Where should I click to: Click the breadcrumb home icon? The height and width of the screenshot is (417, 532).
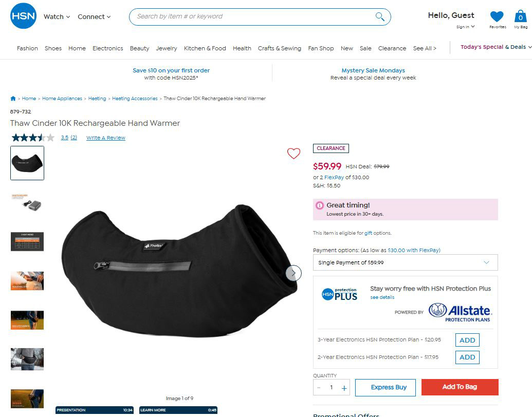click(13, 99)
